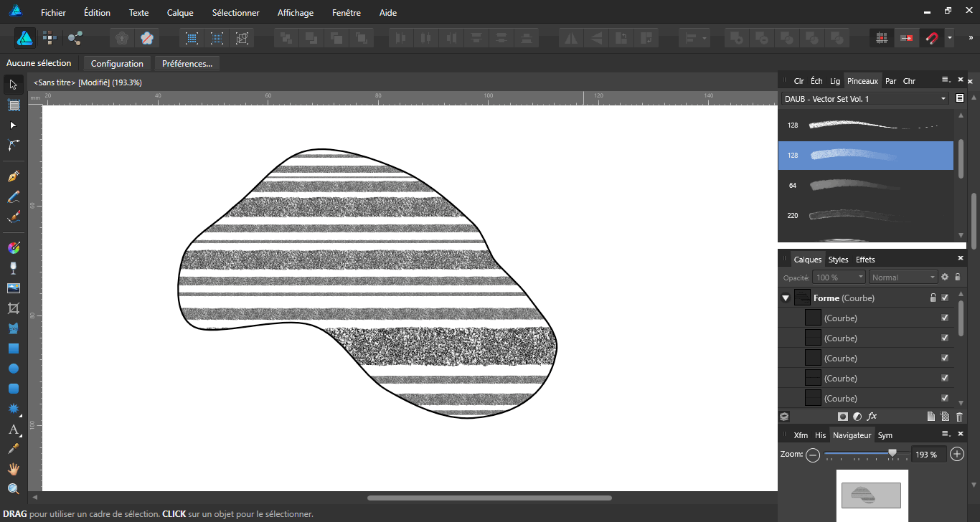
Task: Select the Zoom magnifier tool
Action: tap(13, 489)
